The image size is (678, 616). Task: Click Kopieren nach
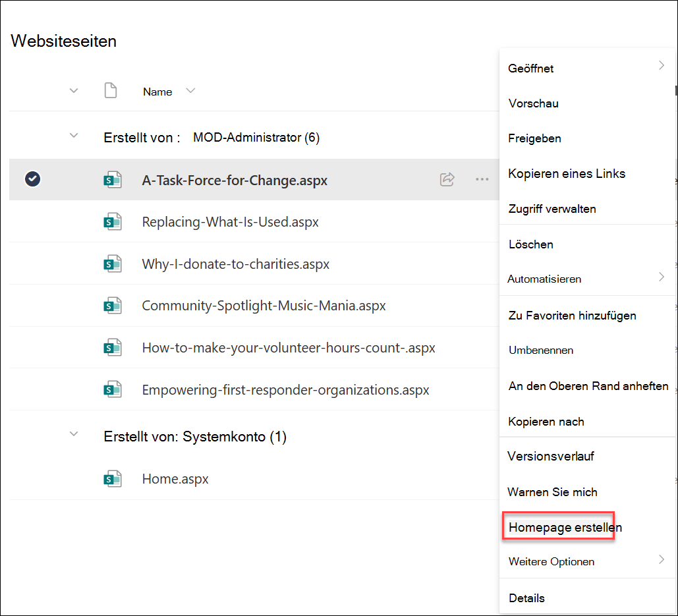pos(546,422)
